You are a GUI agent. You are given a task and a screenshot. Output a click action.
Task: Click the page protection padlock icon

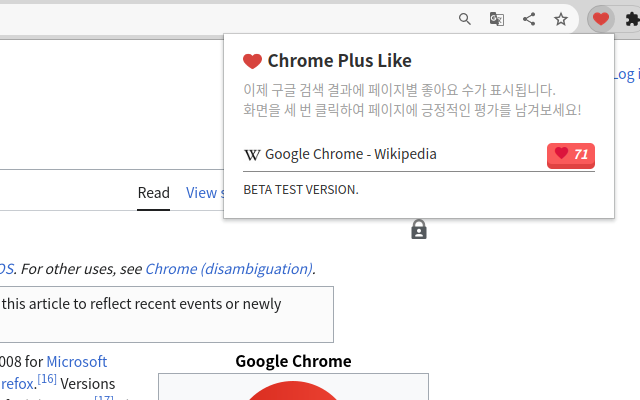click(x=419, y=229)
